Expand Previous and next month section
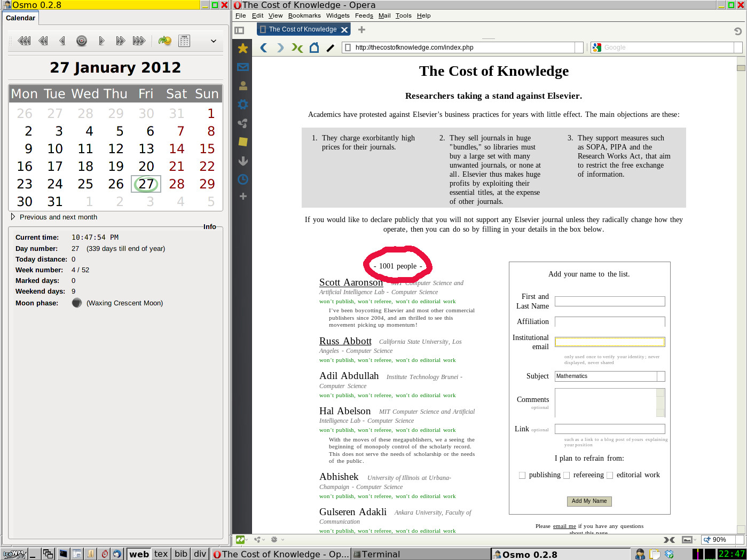The width and height of the screenshot is (747, 560). click(x=13, y=217)
